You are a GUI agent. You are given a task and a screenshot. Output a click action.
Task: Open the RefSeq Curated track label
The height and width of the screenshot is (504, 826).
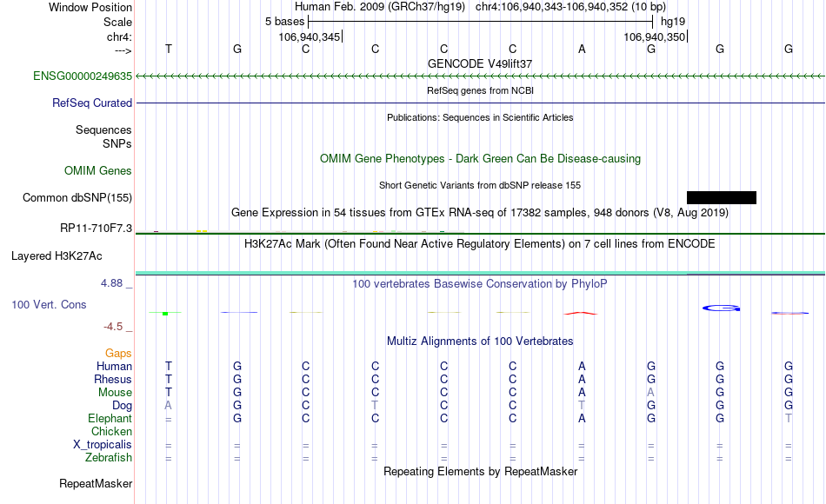[91, 103]
